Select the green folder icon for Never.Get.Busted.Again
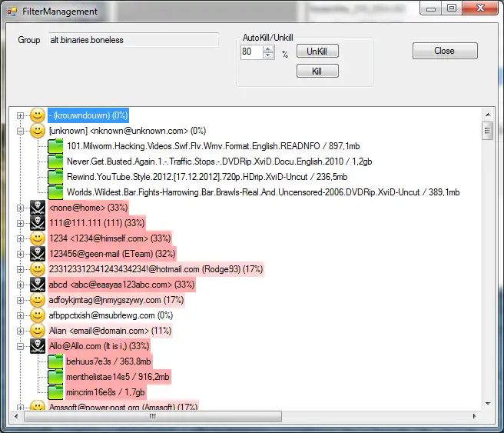 pyautogui.click(x=55, y=162)
